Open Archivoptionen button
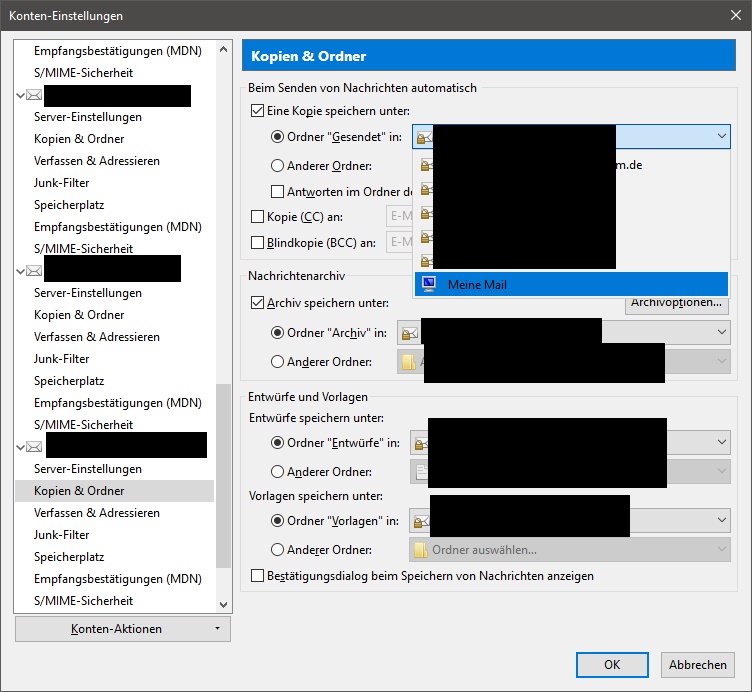Viewport: 752px width, 692px height. [676, 303]
